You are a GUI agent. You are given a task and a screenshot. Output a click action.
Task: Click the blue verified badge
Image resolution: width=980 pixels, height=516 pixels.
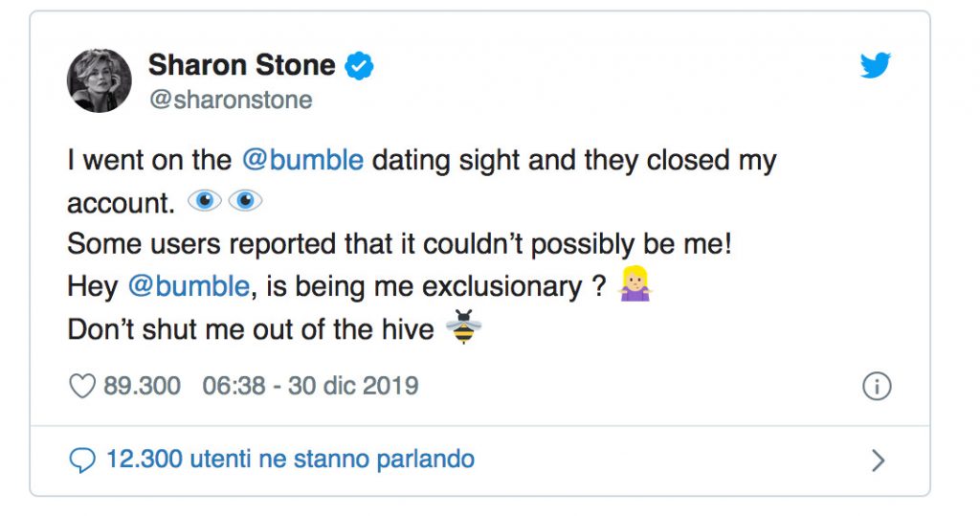pos(359,66)
